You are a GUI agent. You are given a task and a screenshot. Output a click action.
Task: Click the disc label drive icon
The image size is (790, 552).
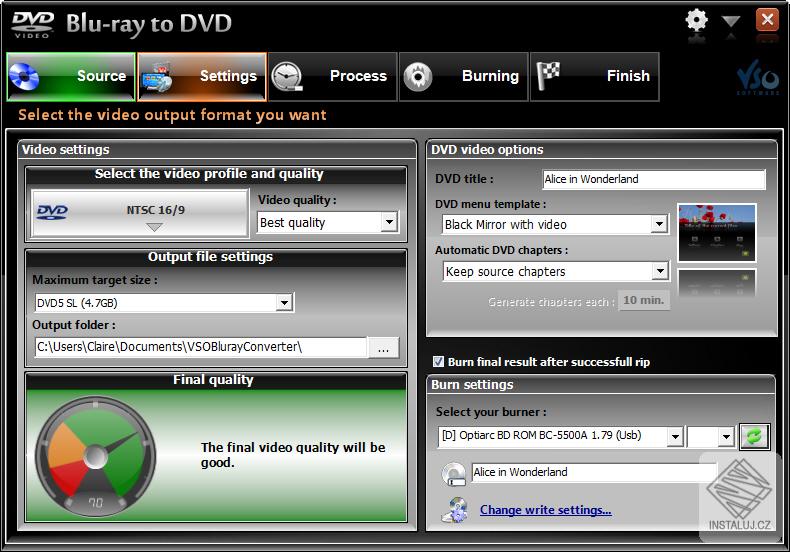(x=453, y=473)
